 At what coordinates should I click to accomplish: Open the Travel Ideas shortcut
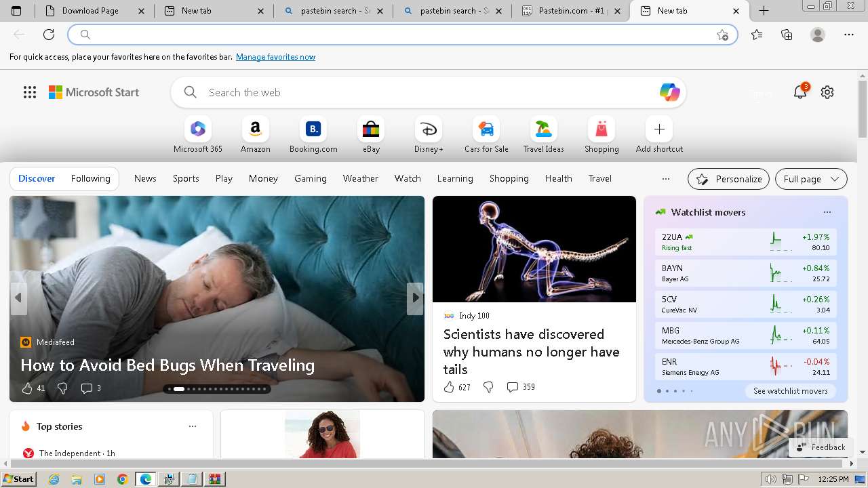pyautogui.click(x=543, y=135)
